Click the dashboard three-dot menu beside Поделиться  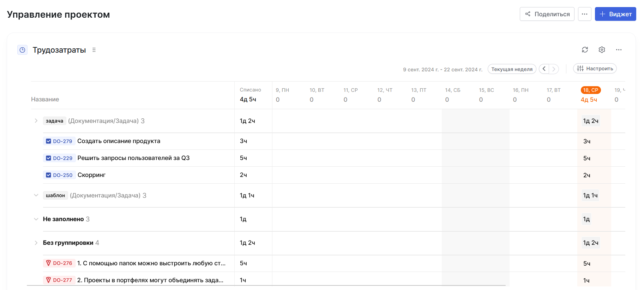coord(584,14)
